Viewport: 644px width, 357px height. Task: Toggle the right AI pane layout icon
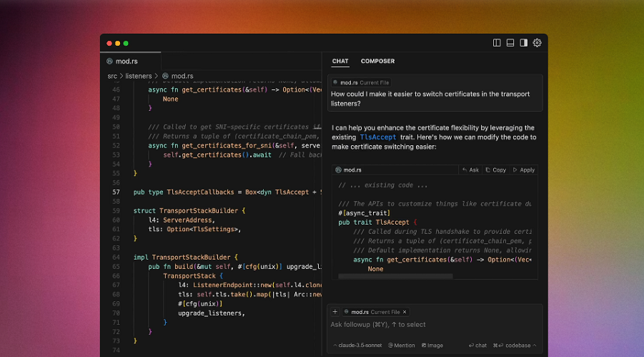click(524, 43)
